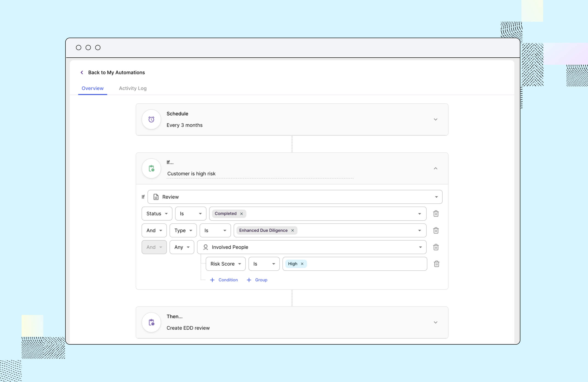Click the Overview tab
The height and width of the screenshot is (382, 588).
(x=93, y=88)
